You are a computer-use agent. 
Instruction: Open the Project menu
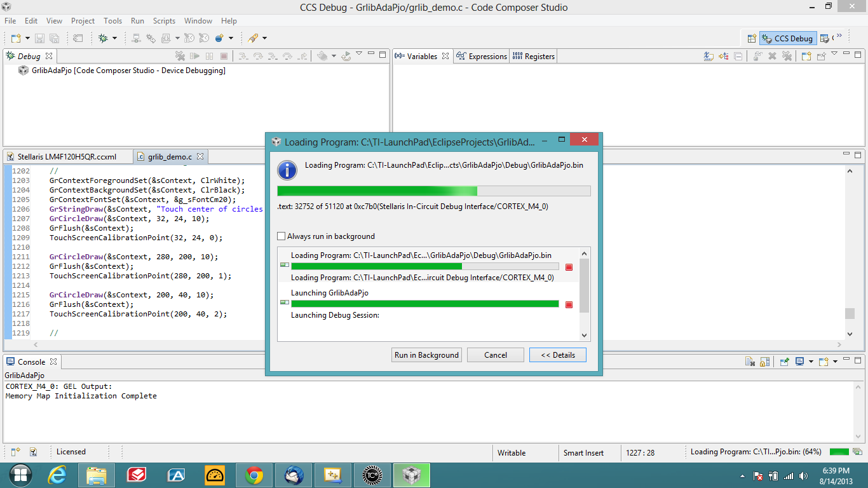pyautogui.click(x=83, y=21)
